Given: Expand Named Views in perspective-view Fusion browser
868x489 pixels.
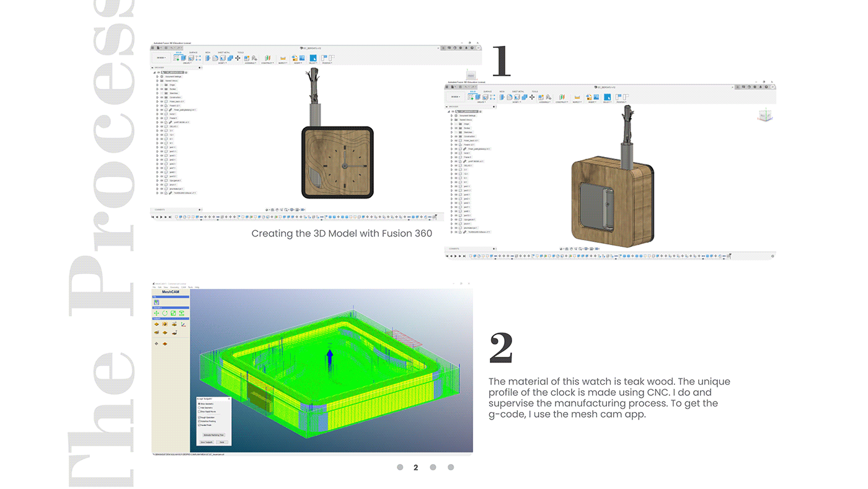Looking at the screenshot, I should click(x=451, y=120).
